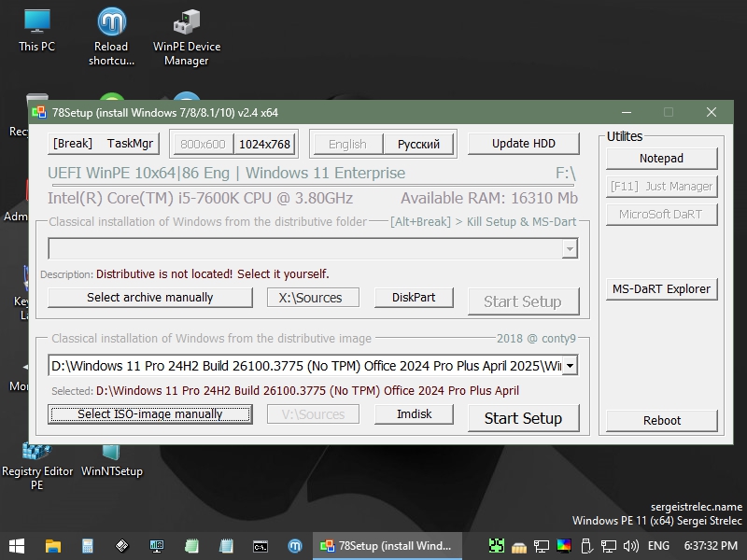Open WinNTSetup desktop shortcut

pyautogui.click(x=111, y=457)
